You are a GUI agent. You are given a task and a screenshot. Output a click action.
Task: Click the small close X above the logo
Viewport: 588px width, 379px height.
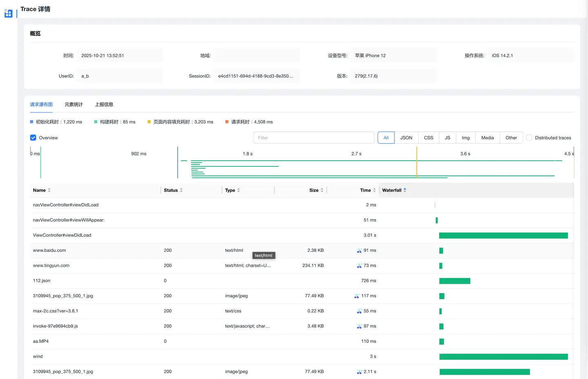(6, 10)
